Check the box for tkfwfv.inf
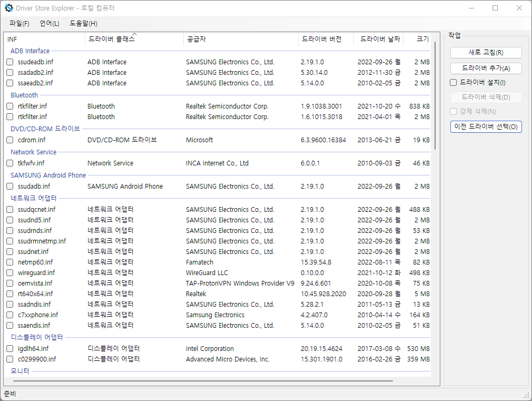Image resolution: width=532 pixels, height=401 pixels. [x=10, y=163]
